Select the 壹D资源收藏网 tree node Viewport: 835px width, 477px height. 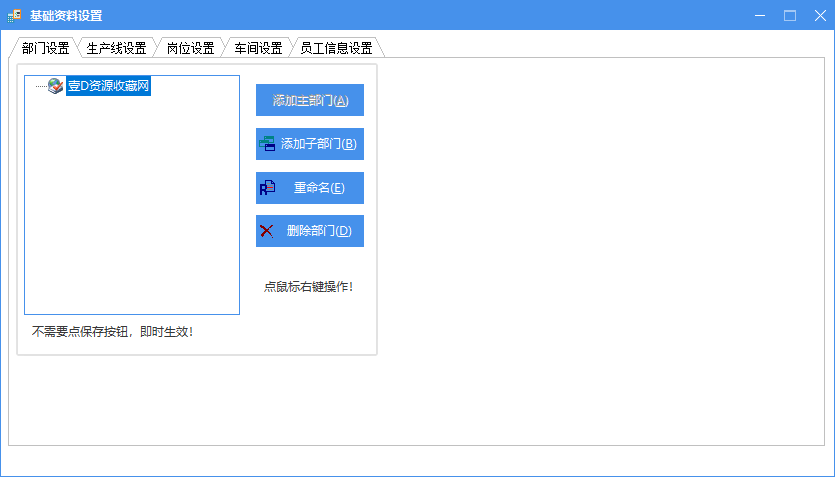pos(108,86)
